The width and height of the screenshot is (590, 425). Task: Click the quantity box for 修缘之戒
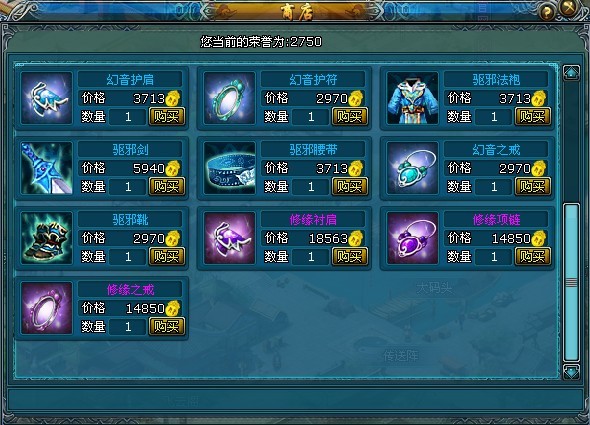pyautogui.click(x=128, y=327)
